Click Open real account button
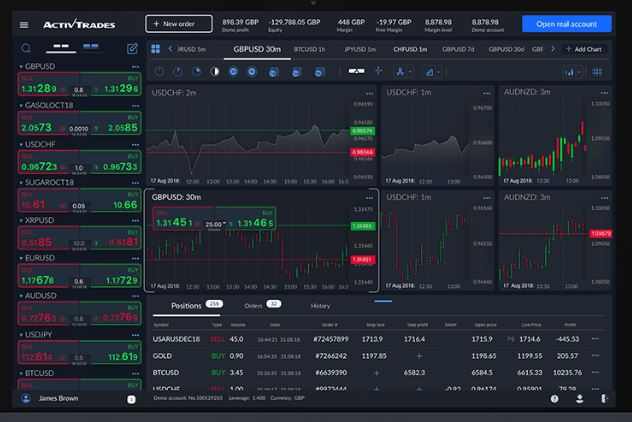This screenshot has height=422, width=632. [x=566, y=24]
